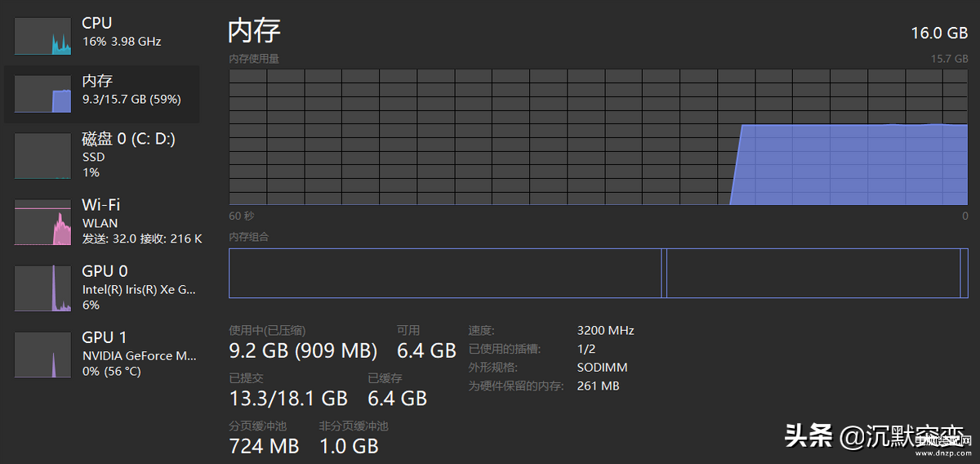Open the Wi-Fi WLAN performance entry

[102, 221]
